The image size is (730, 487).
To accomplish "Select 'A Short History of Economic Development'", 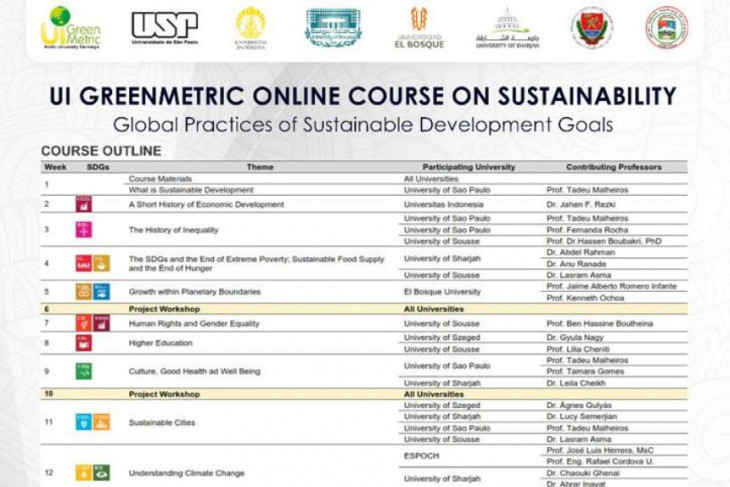I will pos(206,204).
